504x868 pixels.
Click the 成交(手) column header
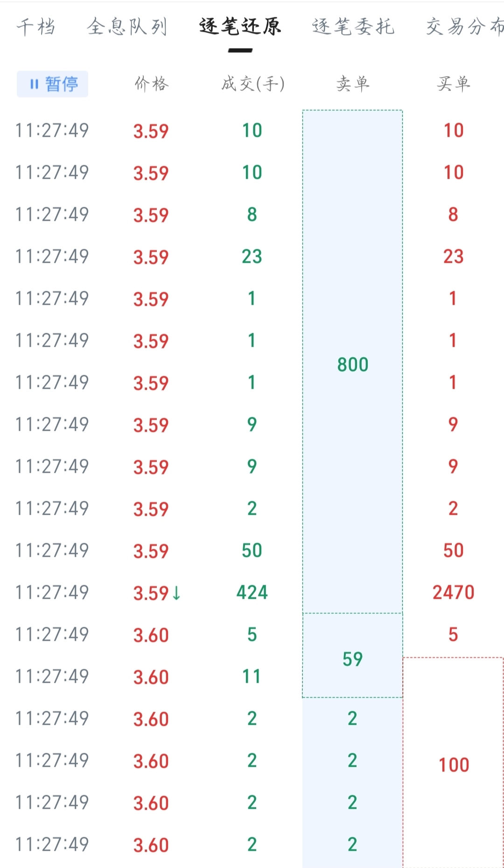(252, 84)
